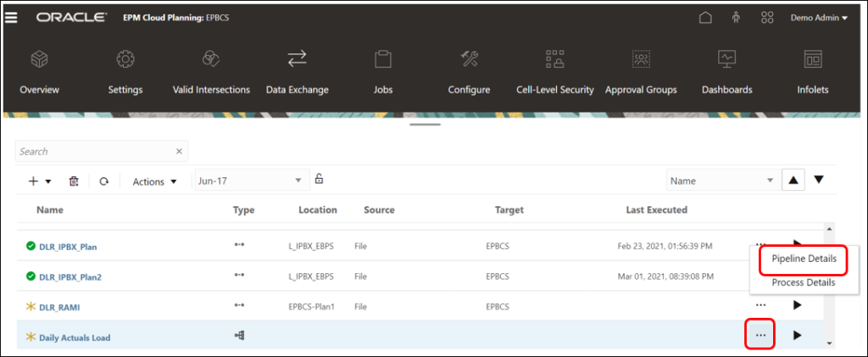Screen dimensions: 868x357
Task: Open the Data Exchange card
Action: pyautogui.click(x=297, y=71)
